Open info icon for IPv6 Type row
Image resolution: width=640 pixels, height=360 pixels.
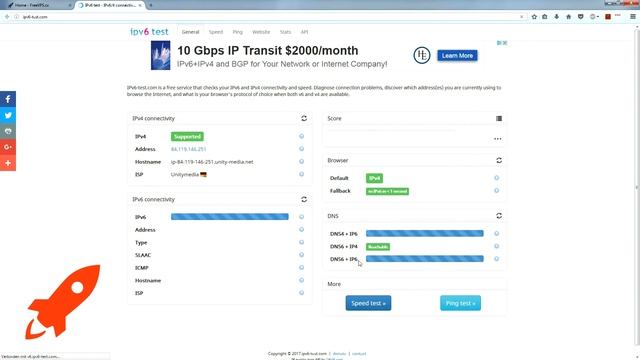[302, 242]
